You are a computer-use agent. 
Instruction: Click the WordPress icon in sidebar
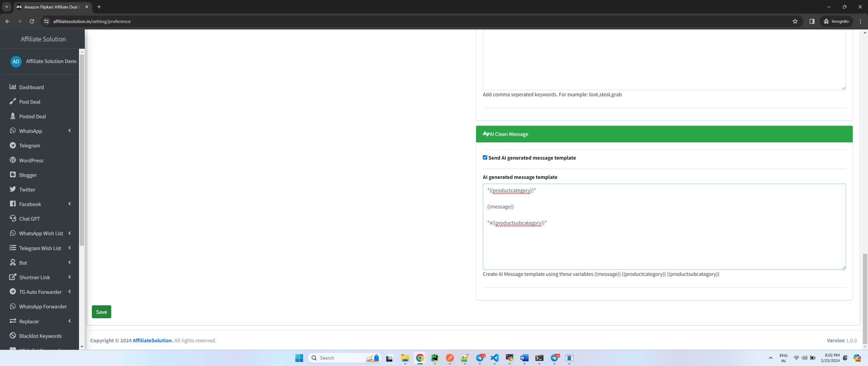(x=13, y=160)
